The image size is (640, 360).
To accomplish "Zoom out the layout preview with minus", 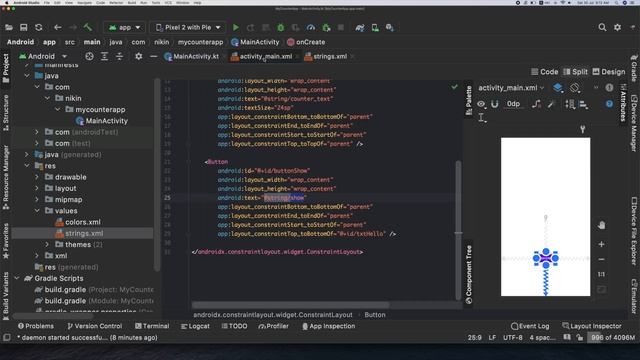I will [601, 259].
